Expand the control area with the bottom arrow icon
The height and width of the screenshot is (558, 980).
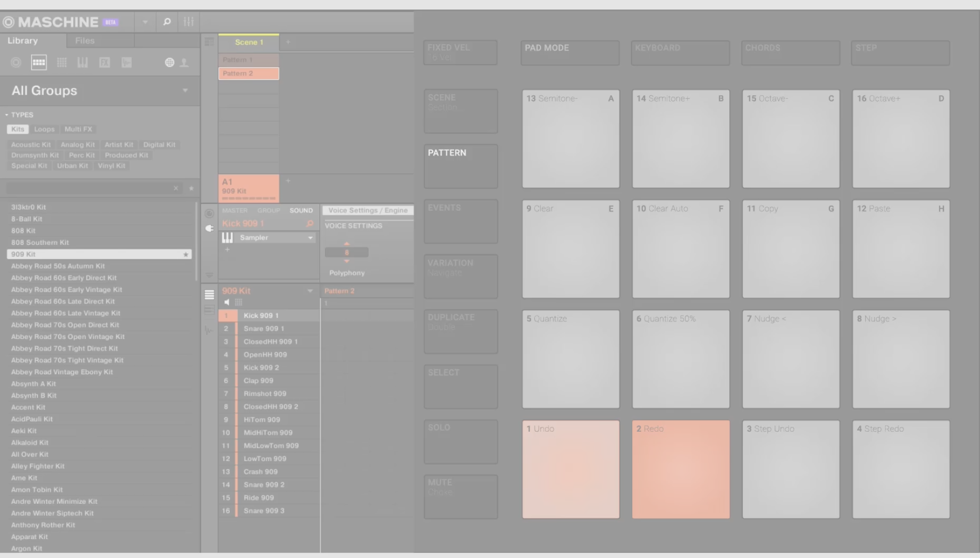209,275
